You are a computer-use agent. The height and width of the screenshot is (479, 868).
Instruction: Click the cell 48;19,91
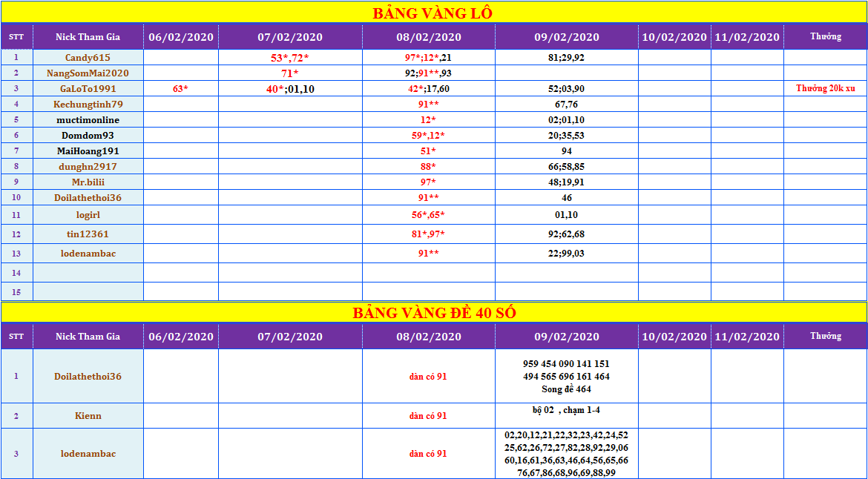(x=566, y=182)
